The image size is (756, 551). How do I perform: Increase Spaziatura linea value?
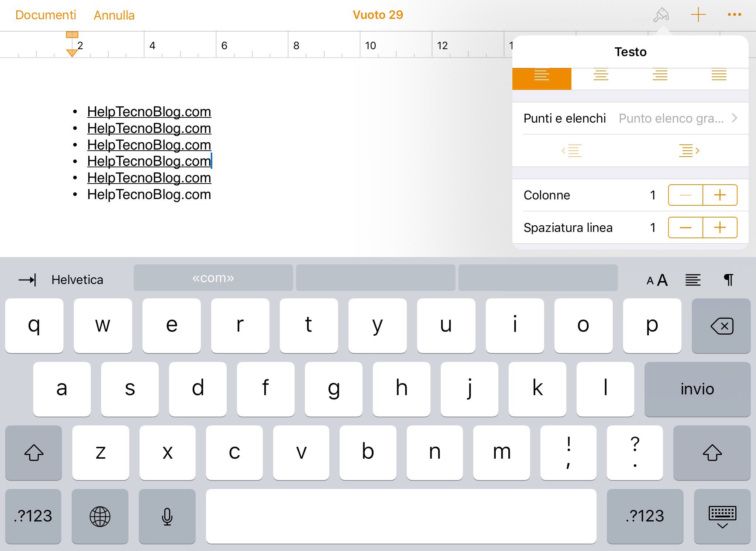[x=720, y=227]
